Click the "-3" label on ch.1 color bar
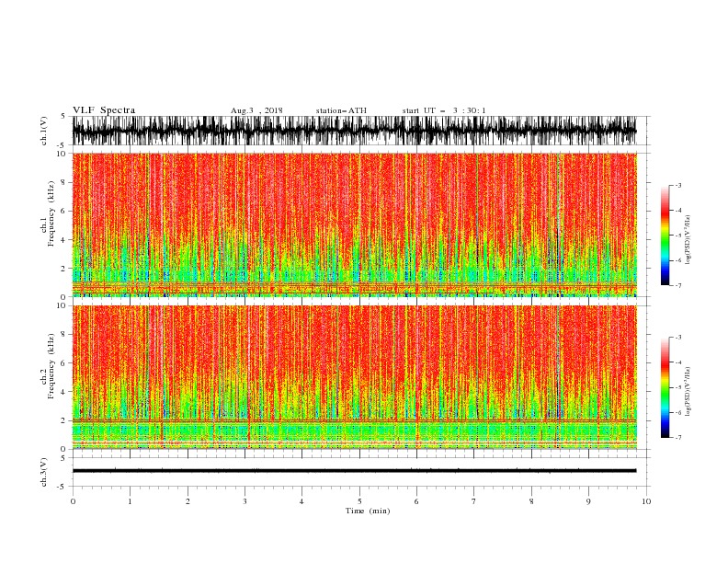 [x=677, y=185]
